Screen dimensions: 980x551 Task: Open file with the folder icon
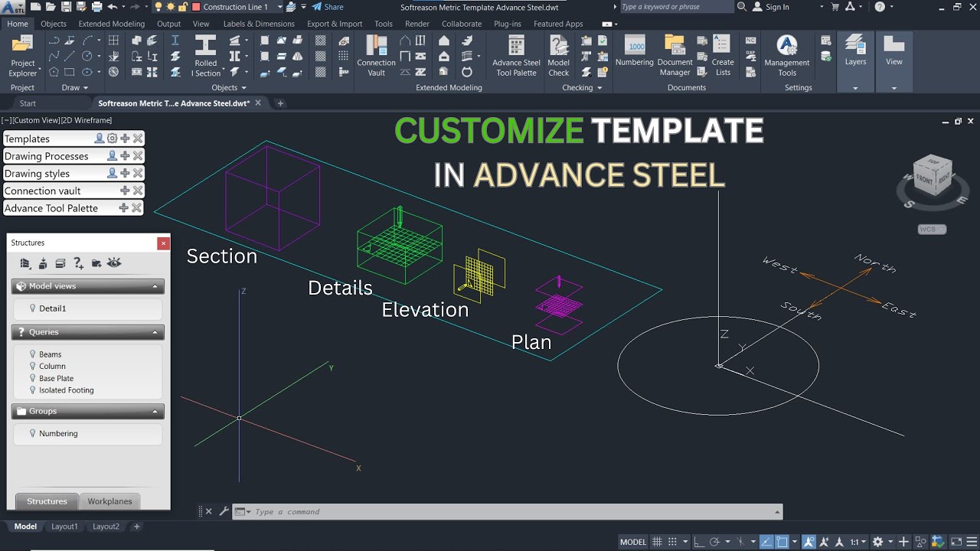(x=51, y=7)
